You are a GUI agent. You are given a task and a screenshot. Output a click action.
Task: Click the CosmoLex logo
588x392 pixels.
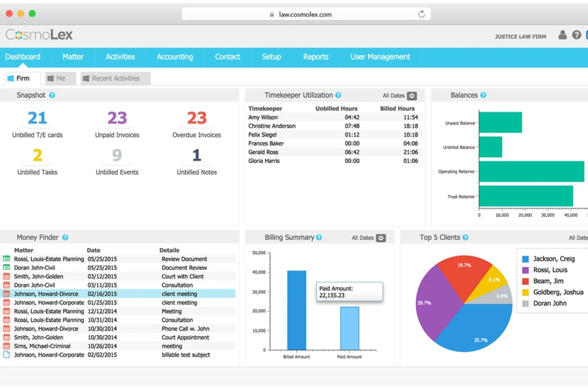coord(39,35)
